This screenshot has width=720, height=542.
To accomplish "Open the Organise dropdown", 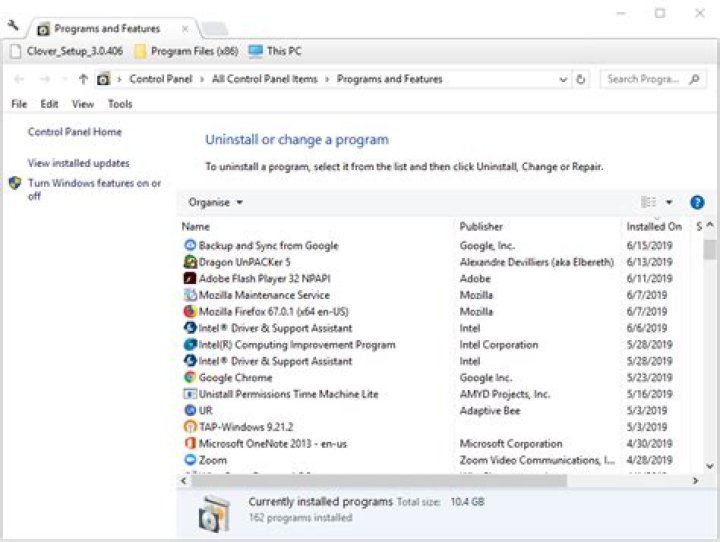I will click(215, 203).
